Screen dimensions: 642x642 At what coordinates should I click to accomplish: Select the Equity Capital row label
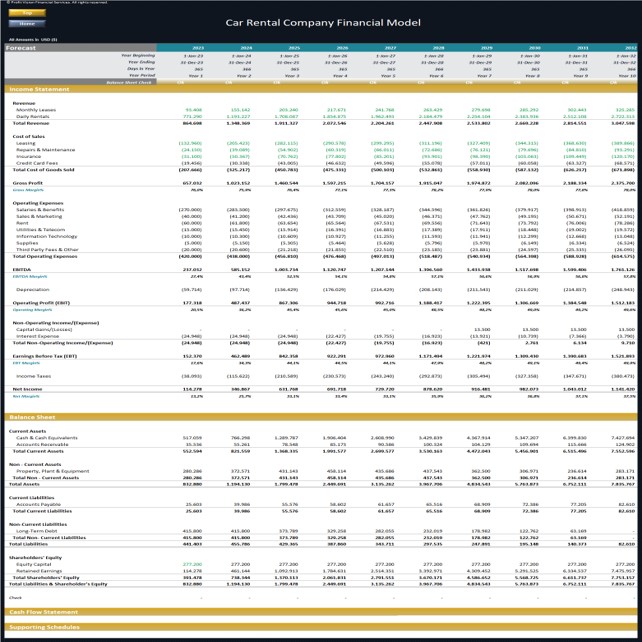pos(34,564)
